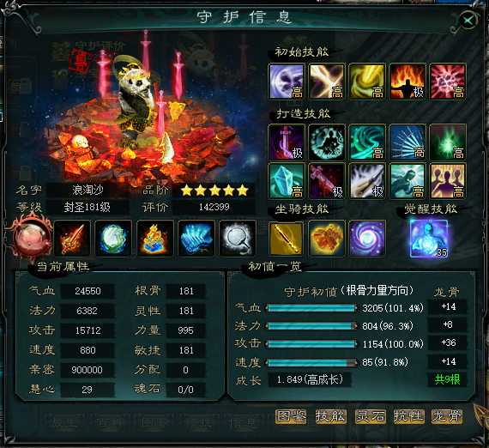Click the 气血 initial value progress bar

(x=311, y=308)
